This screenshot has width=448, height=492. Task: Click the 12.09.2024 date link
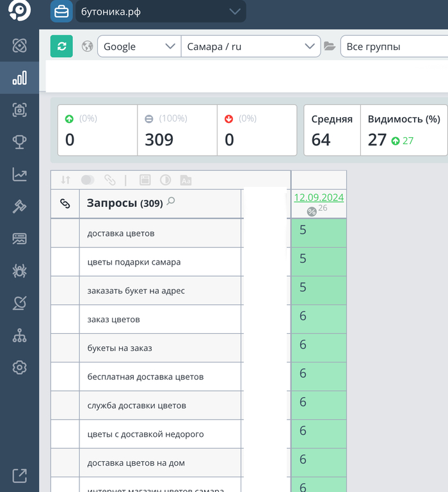[319, 197]
